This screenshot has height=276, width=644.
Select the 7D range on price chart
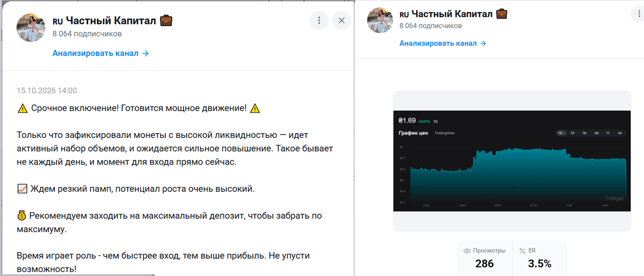572,133
